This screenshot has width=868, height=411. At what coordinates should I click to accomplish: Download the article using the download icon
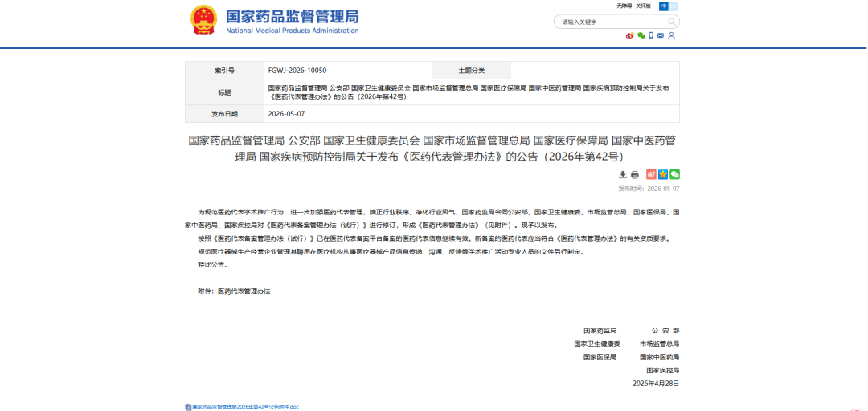[x=623, y=175]
